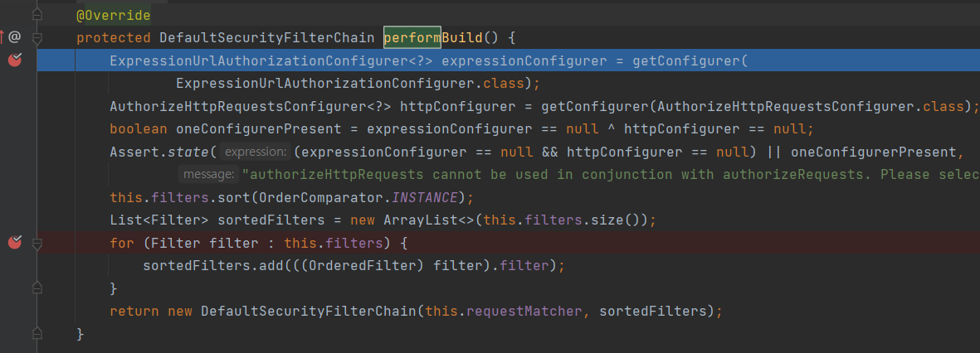Collapse the performBuild method using its fold marker
980x353 pixels.
[x=37, y=38]
